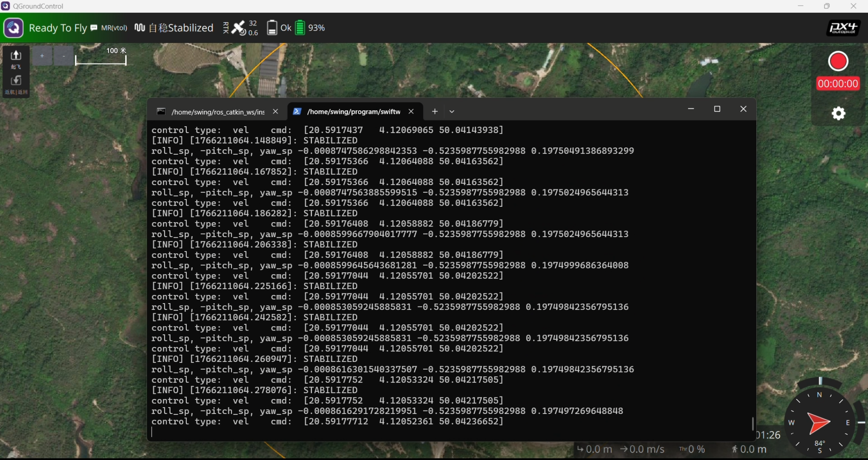Click the cmd line ending 50.04143938]
This screenshot has height=460, width=868.
coord(327,130)
